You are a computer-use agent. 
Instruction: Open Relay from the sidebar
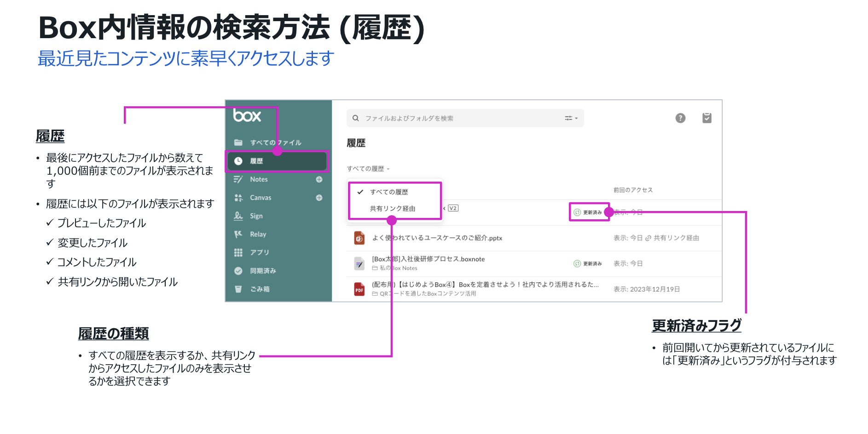click(258, 234)
